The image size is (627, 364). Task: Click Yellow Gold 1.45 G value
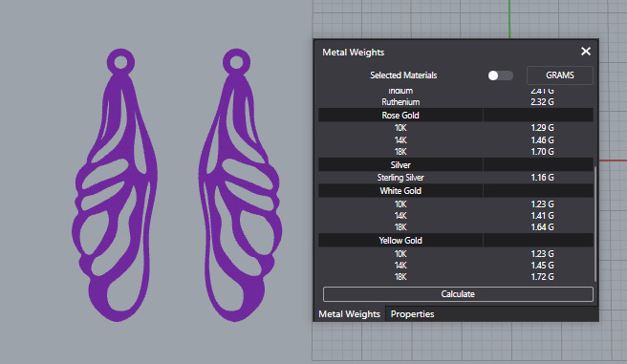tap(542, 266)
